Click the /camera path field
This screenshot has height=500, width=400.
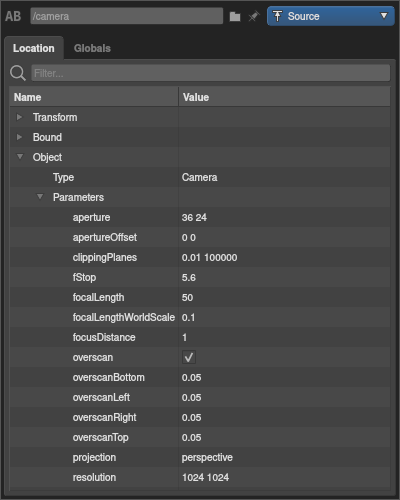click(127, 16)
